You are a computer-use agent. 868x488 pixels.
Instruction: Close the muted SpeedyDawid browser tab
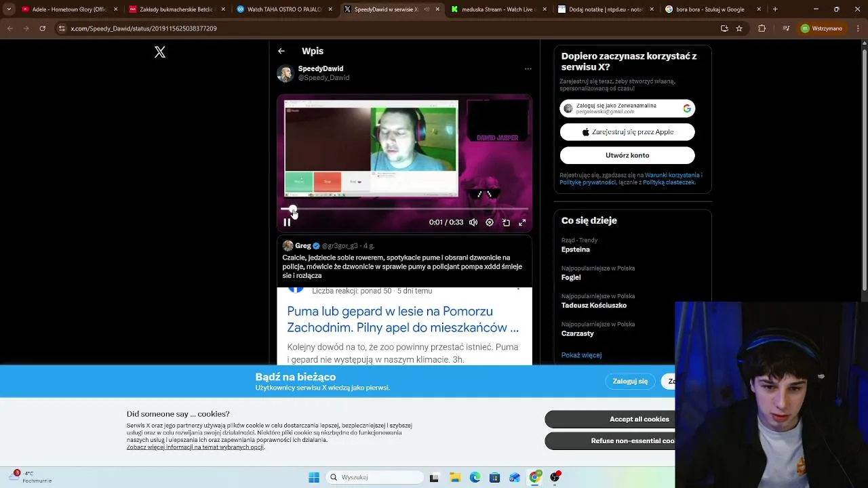click(x=437, y=9)
